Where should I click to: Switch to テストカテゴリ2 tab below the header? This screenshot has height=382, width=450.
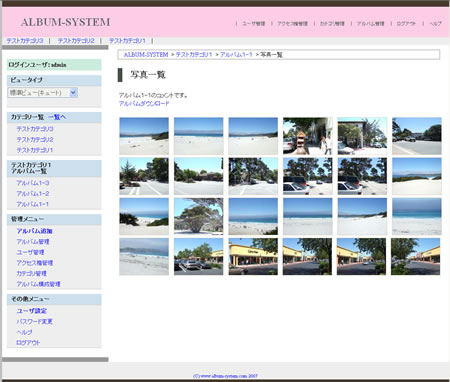[x=76, y=41]
